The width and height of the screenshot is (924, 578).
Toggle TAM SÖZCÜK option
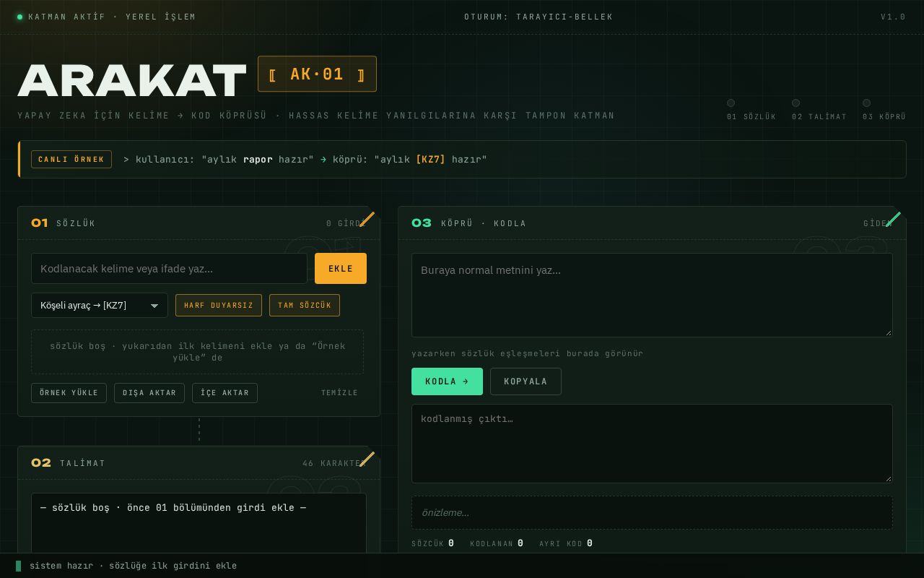305,305
